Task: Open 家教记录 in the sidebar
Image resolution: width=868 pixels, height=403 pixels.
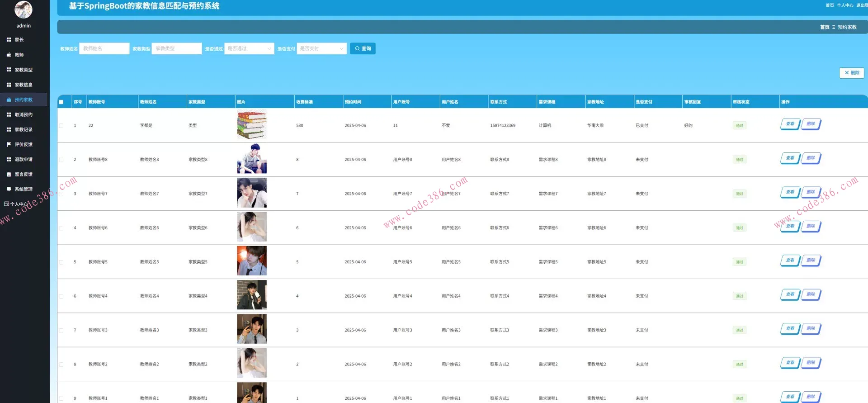Action: pos(24,129)
